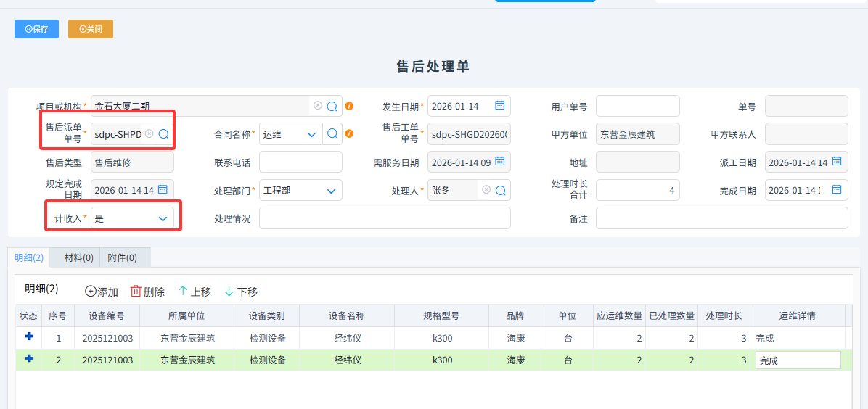The image size is (868, 409).
Task: Open calendar picker for 完成日期
Action: point(836,190)
